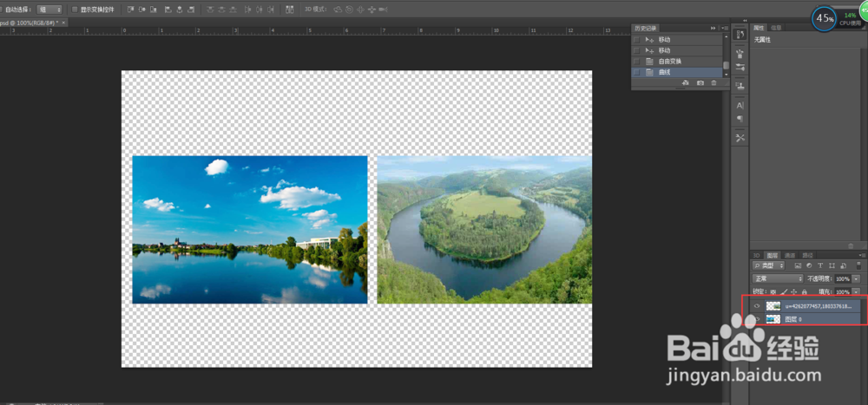
Task: Delete current state in 历史记录 panel
Action: pos(713,82)
